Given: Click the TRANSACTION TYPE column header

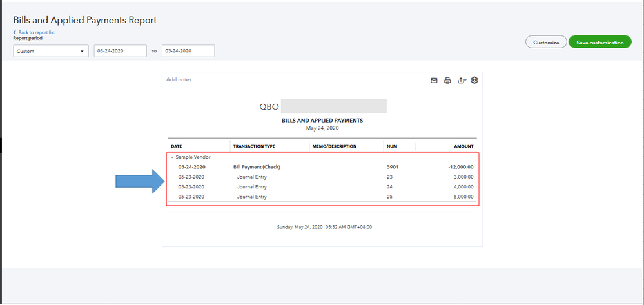Looking at the screenshot, I should (254, 146).
